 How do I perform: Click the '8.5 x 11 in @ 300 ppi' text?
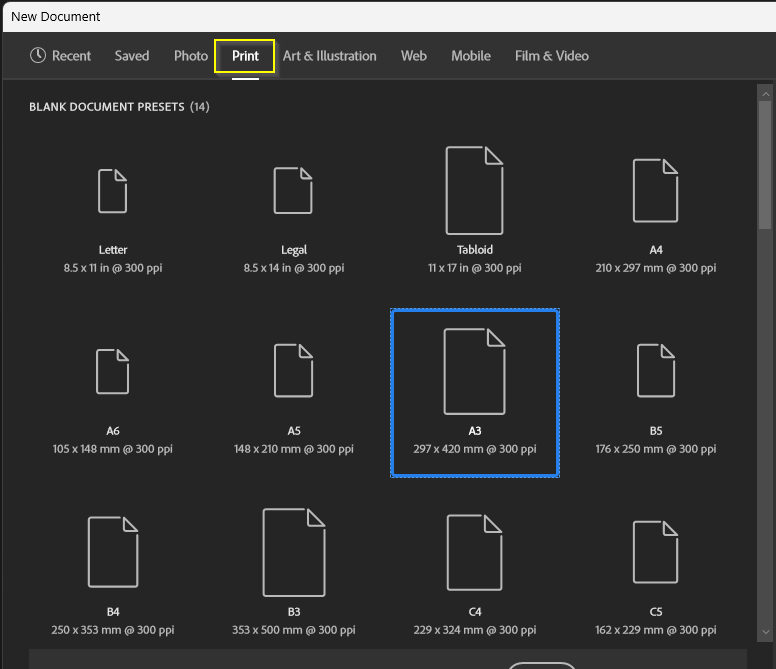coord(113,268)
